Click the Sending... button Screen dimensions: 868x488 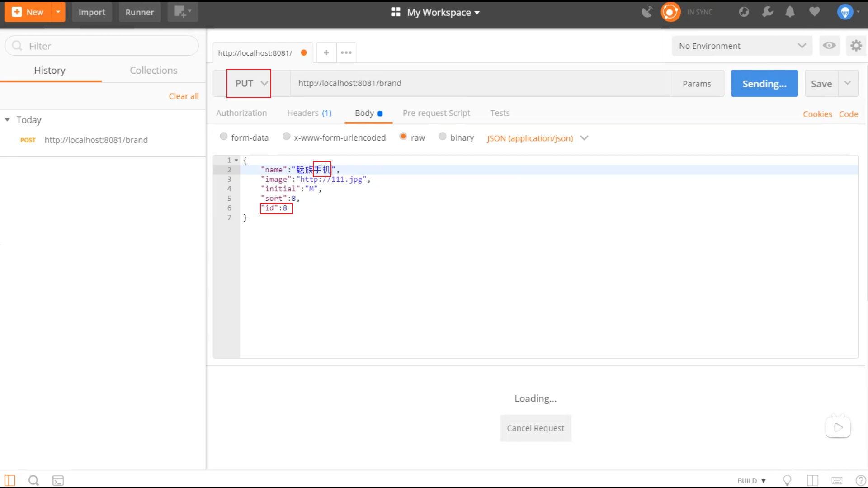764,84
